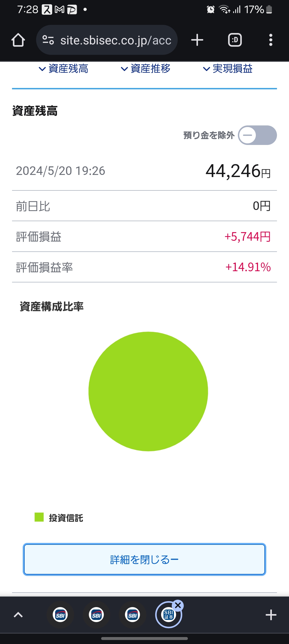Select the 投資信託 legend label
The height and width of the screenshot is (644, 289).
66,518
